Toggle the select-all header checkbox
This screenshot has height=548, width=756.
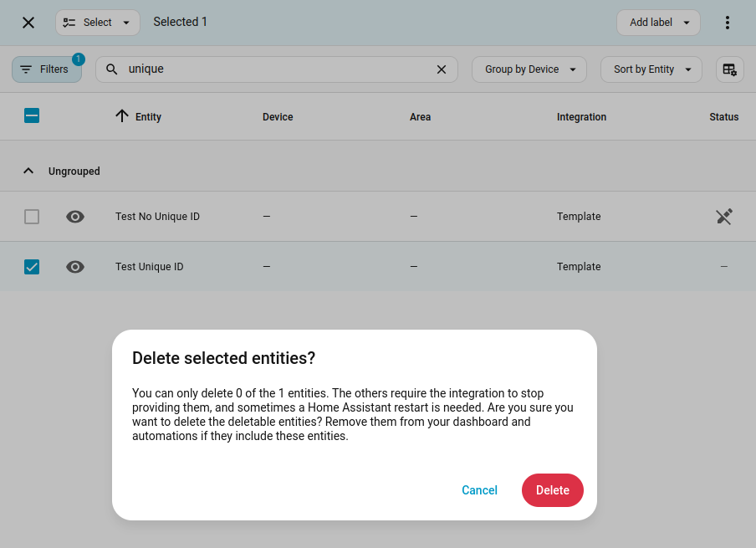tap(32, 116)
